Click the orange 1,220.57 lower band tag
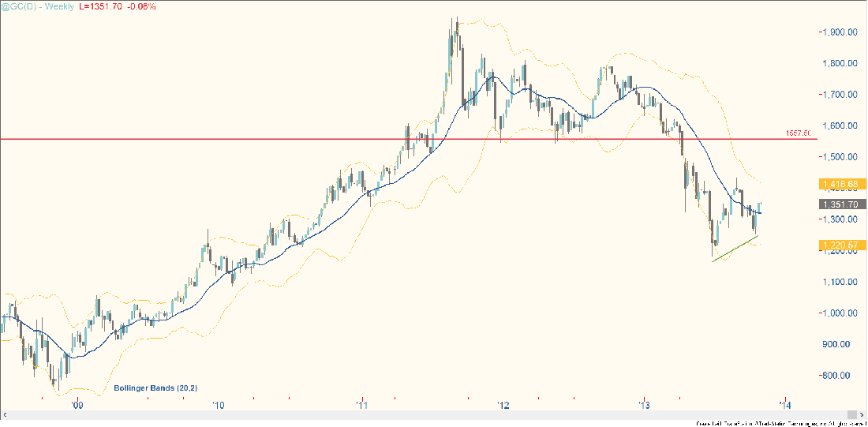 pyautogui.click(x=839, y=246)
